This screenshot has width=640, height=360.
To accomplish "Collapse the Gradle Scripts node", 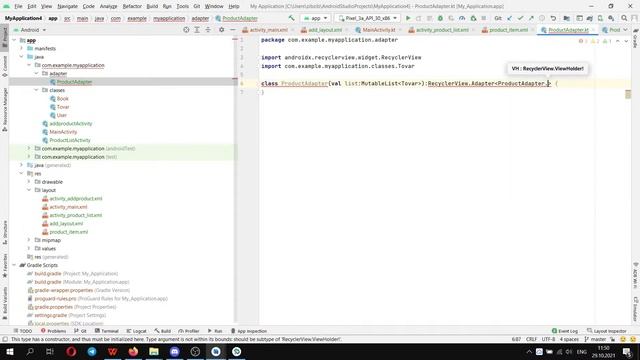I will (14, 265).
